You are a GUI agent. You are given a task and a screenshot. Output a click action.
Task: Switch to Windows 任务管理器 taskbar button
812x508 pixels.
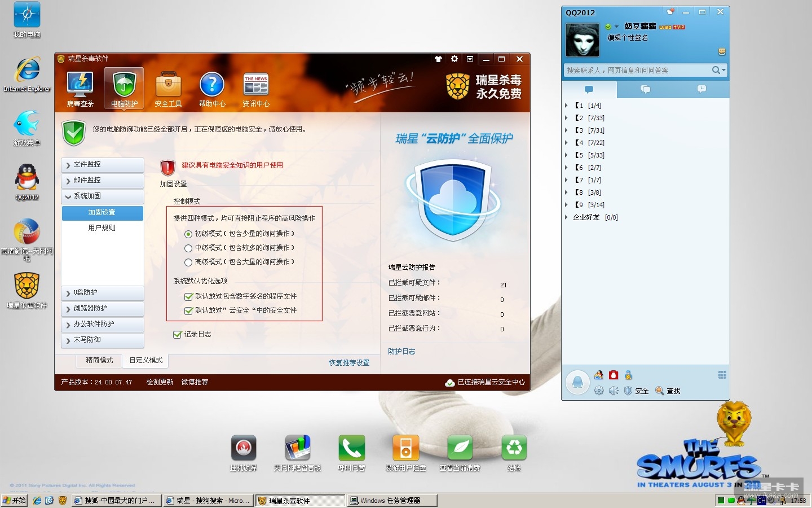[392, 501]
